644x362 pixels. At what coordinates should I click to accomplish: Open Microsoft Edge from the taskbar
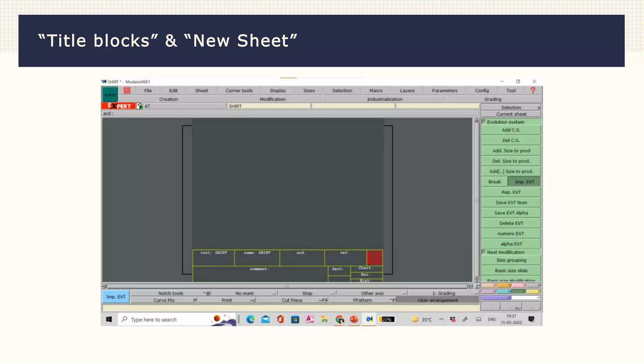pyautogui.click(x=250, y=320)
